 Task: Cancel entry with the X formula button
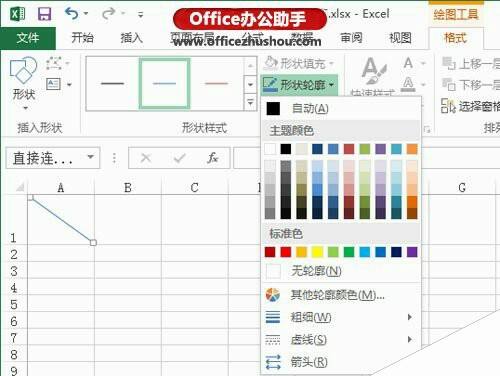click(146, 158)
